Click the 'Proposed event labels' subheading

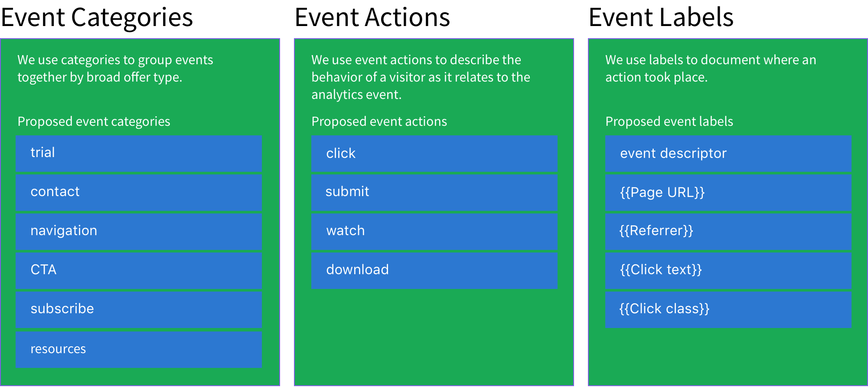tap(669, 121)
